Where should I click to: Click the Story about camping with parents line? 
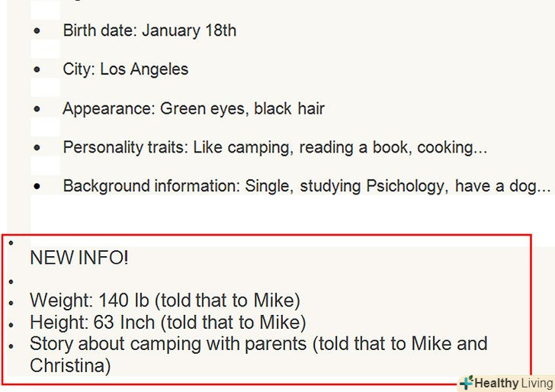pyautogui.click(x=258, y=344)
